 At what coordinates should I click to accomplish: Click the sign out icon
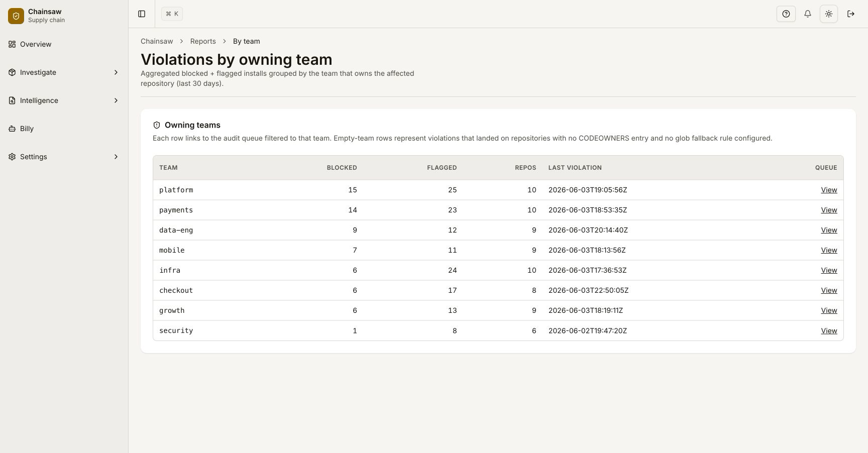(851, 14)
